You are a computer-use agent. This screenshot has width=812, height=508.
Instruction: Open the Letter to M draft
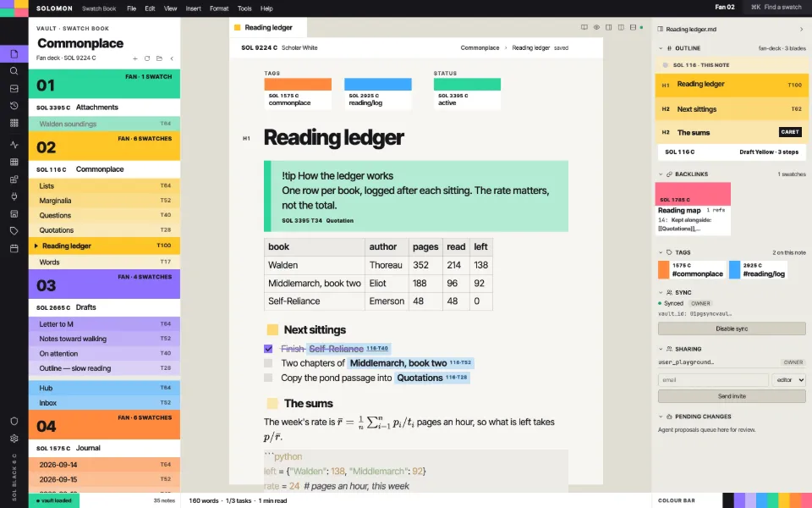click(x=104, y=324)
